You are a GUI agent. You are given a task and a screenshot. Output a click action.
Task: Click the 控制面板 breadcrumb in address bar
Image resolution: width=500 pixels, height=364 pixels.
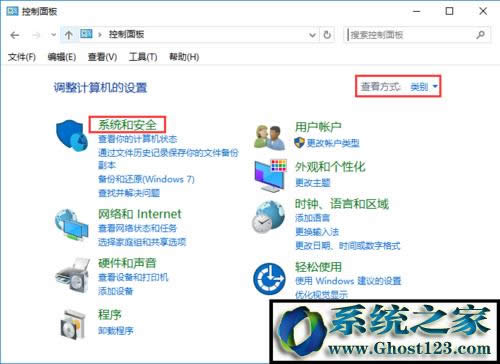pos(126,34)
